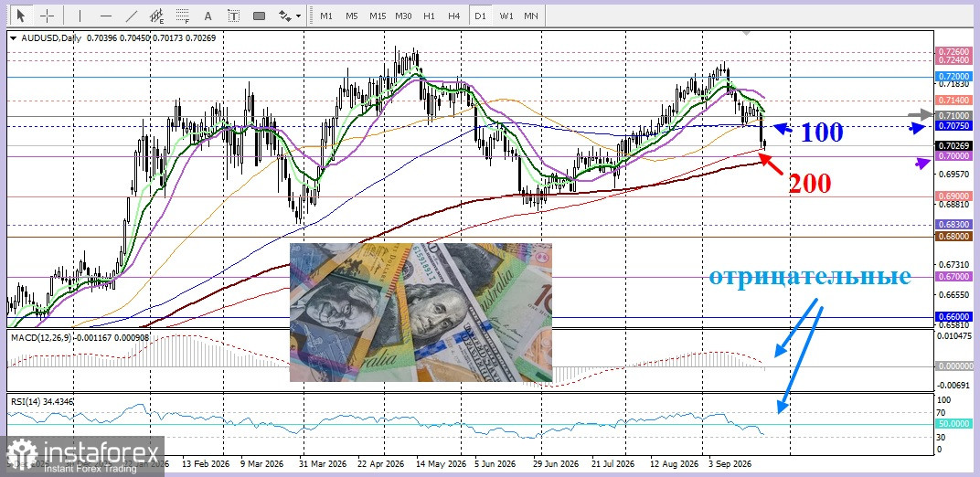980x477 pixels.
Task: Click the 0.70750 blue price level label
Action: click(x=953, y=126)
